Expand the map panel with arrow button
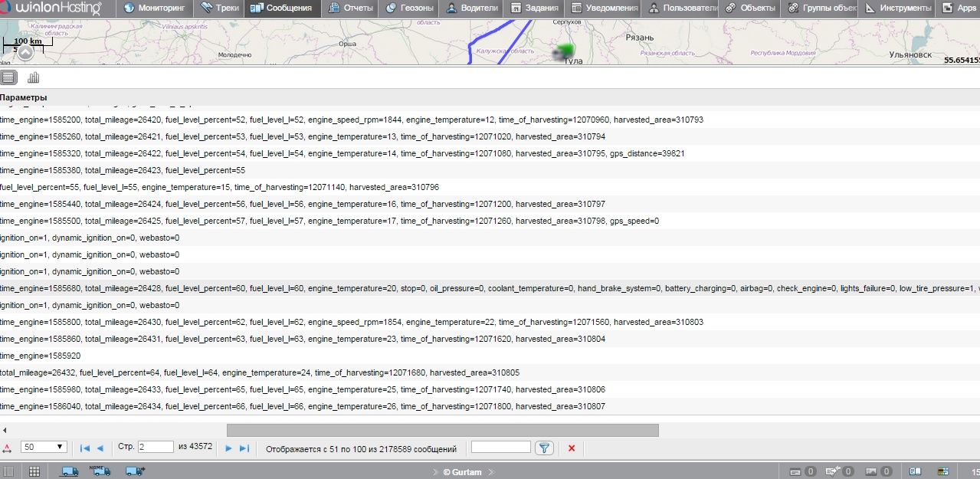 coord(25,52)
